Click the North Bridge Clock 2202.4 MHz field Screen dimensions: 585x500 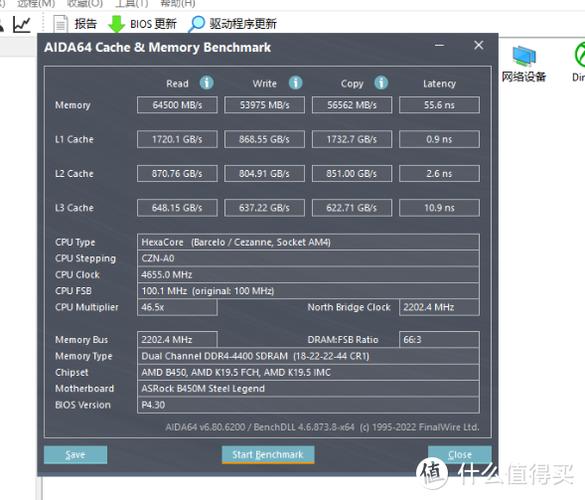click(x=439, y=307)
